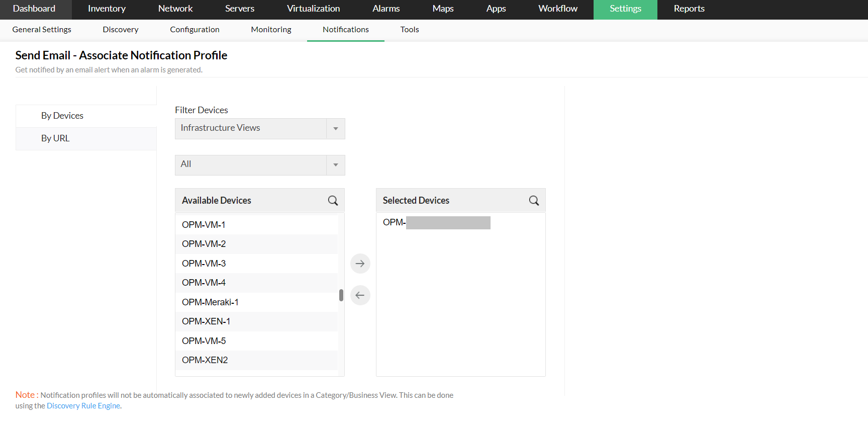868x425 pixels.
Task: Expand the All filter dropdown
Action: click(260, 165)
